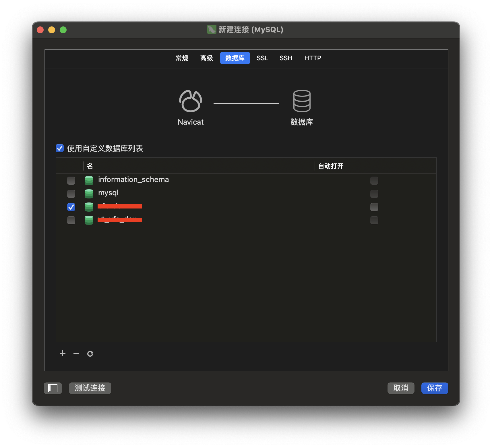Click the 取消 button
The width and height of the screenshot is (492, 448).
(401, 388)
